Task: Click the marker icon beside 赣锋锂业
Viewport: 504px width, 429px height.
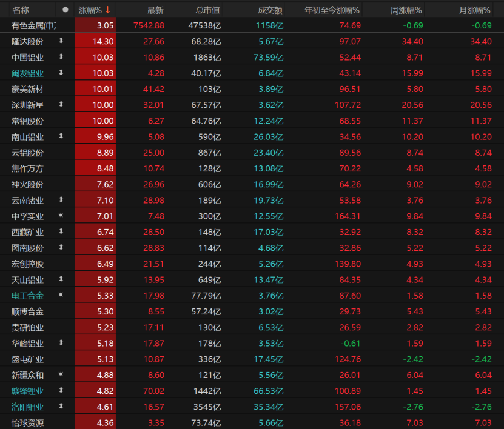Action: (61, 390)
